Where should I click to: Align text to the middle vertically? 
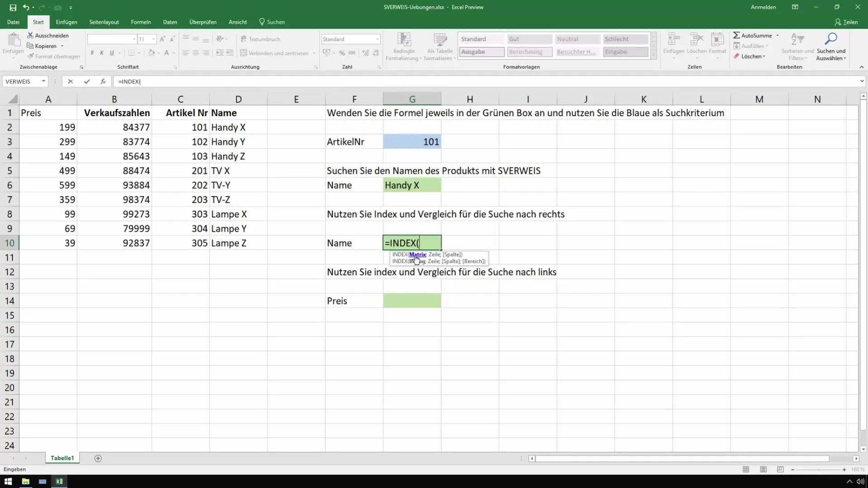(196, 39)
